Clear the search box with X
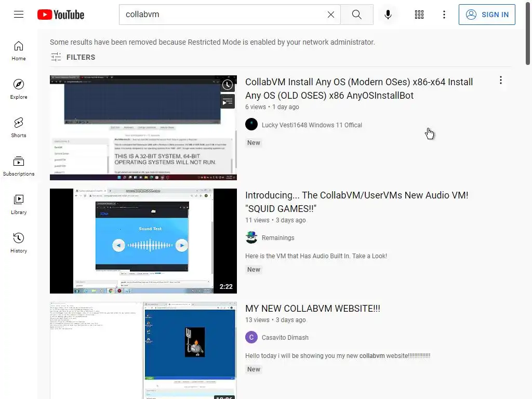The height and width of the screenshot is (399, 532). (x=331, y=15)
